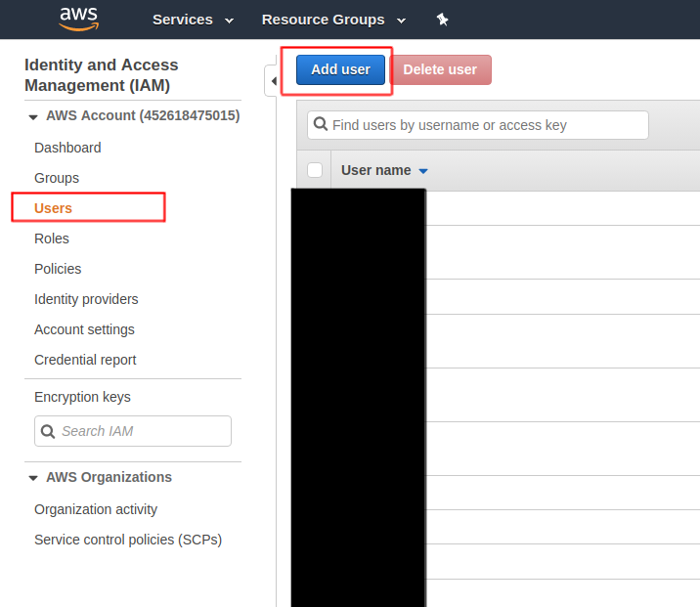
Task: Open the Dashboard page
Action: click(67, 148)
